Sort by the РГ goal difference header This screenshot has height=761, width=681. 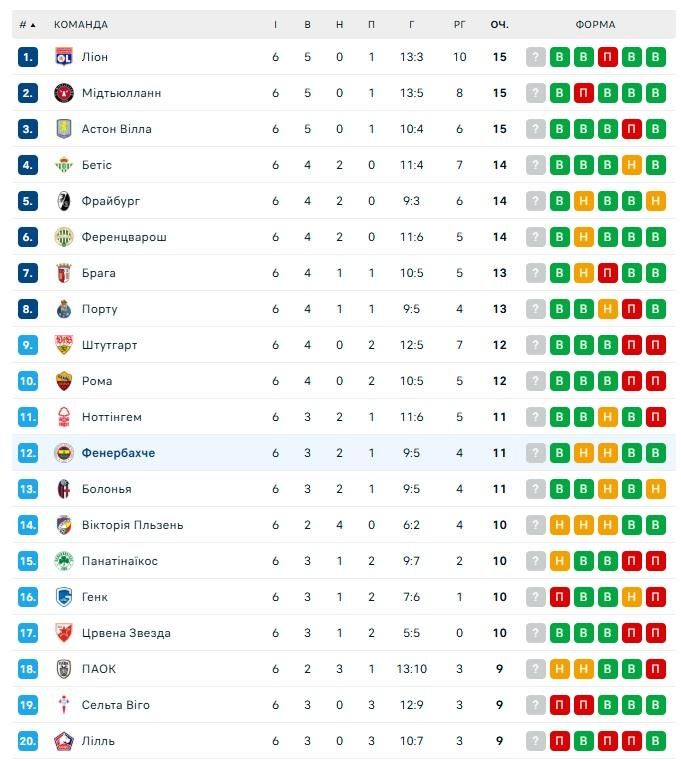460,24
